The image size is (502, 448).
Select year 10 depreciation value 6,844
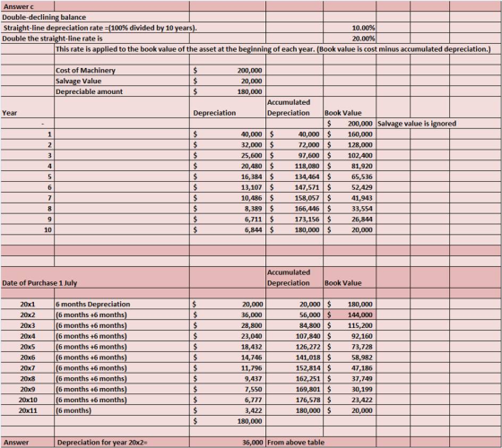coord(228,229)
